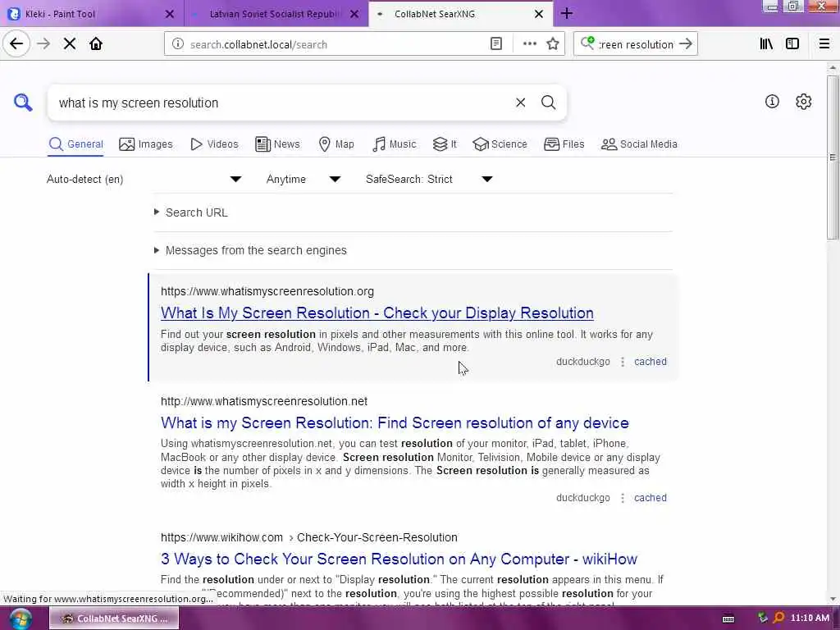Open 3 Ways to Check Your Screen Resolution wikiHow link
Screen dimensions: 840x630
(399, 559)
